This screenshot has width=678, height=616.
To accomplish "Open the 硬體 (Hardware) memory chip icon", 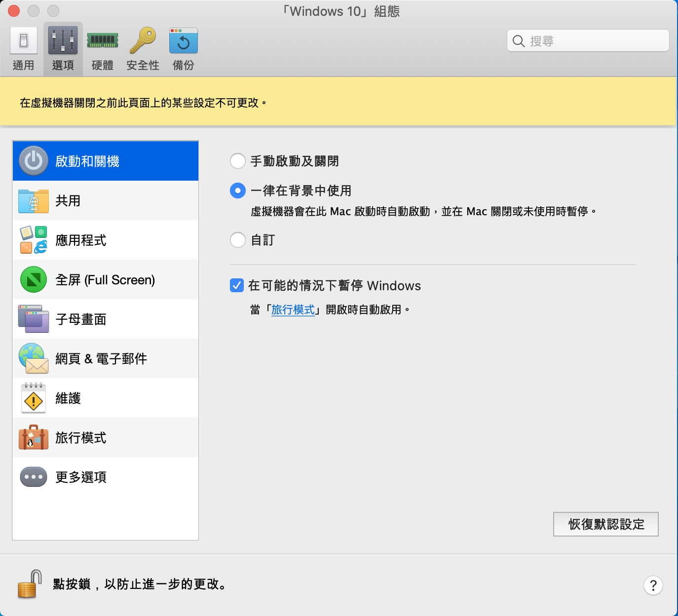I will click(x=103, y=40).
